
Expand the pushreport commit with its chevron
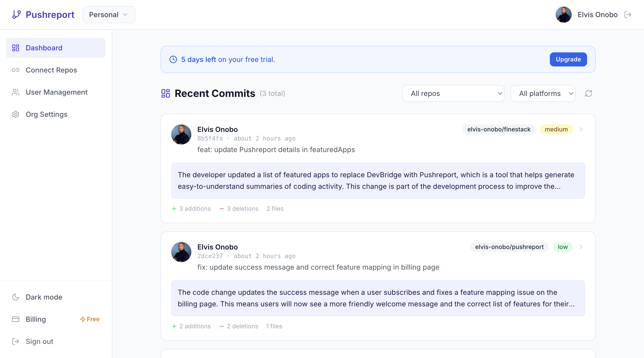click(581, 247)
